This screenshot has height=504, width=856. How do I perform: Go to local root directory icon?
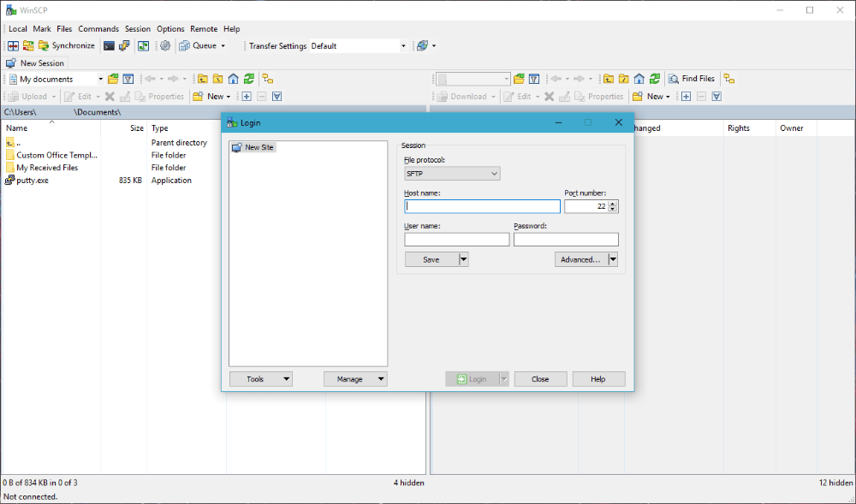click(217, 79)
